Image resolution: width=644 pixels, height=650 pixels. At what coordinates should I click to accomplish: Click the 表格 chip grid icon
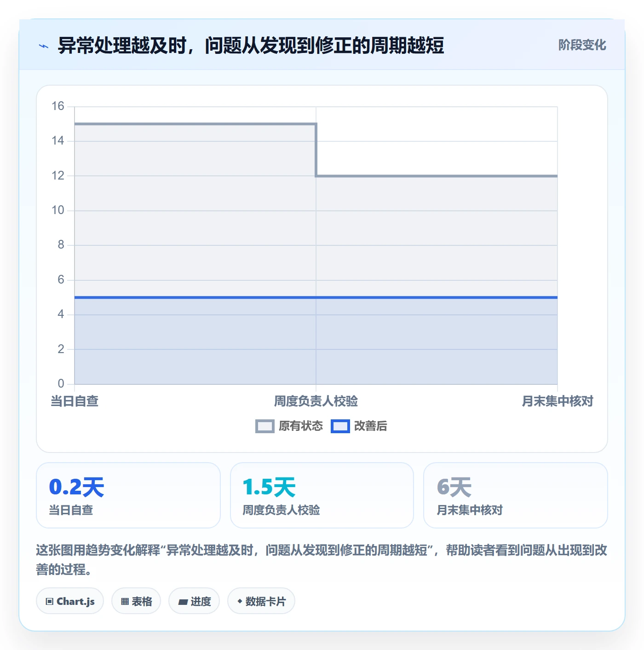pyautogui.click(x=125, y=602)
